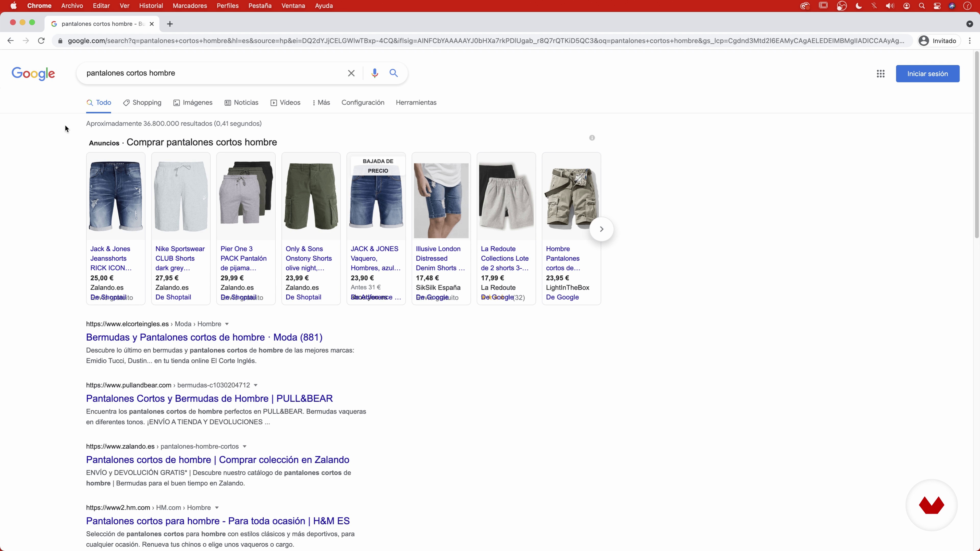Click the tab search arrow button
The image size is (980, 551).
969,24
